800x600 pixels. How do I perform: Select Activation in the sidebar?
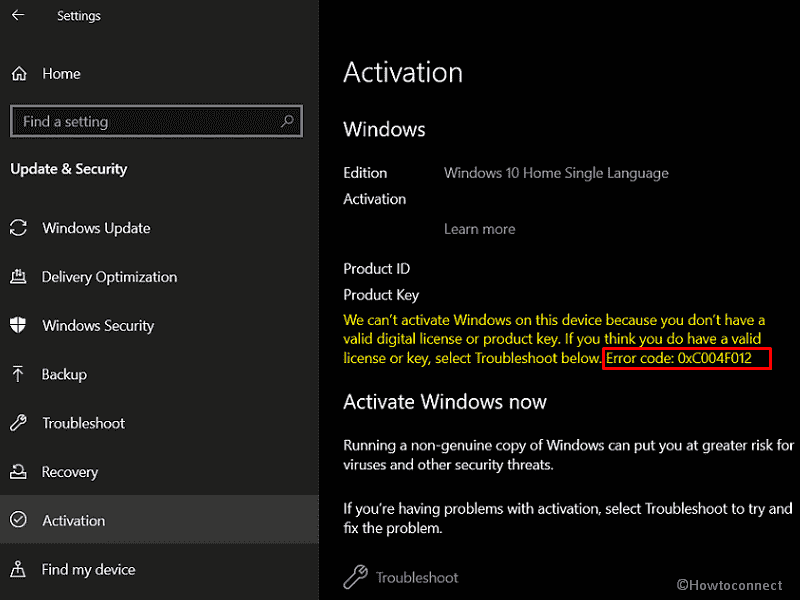coord(73,521)
